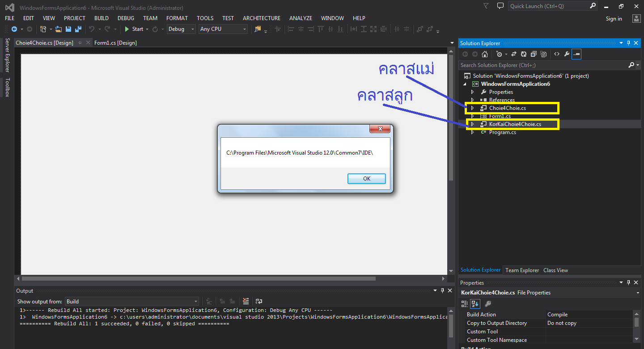Click the Search Solution Explorer field
Screen dimensions: 644x349
point(544,65)
